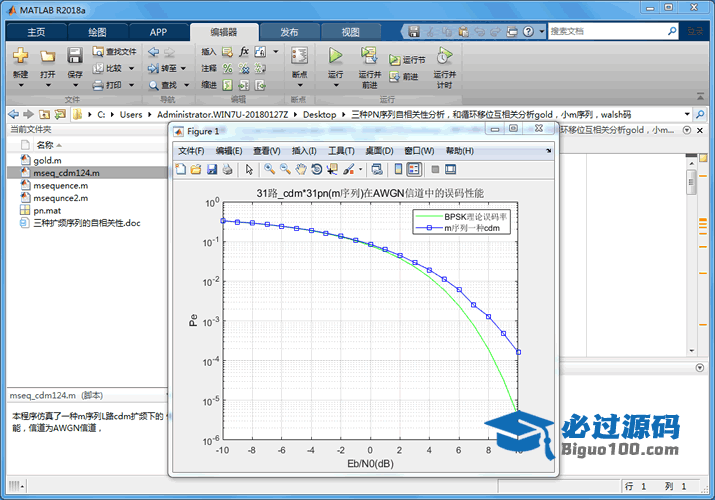The image size is (715, 500).
Task: Click the Find Files (查找文件) button
Action: point(114,52)
